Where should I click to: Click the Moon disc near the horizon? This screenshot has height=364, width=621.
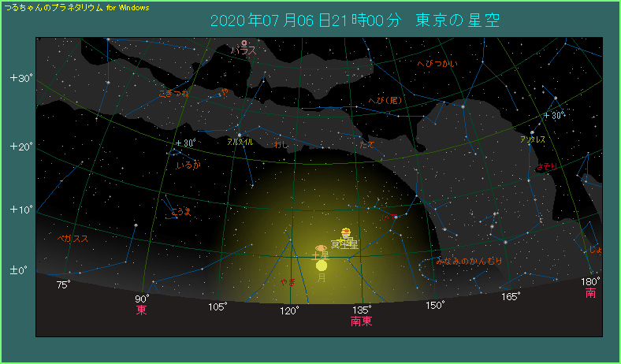click(x=322, y=266)
